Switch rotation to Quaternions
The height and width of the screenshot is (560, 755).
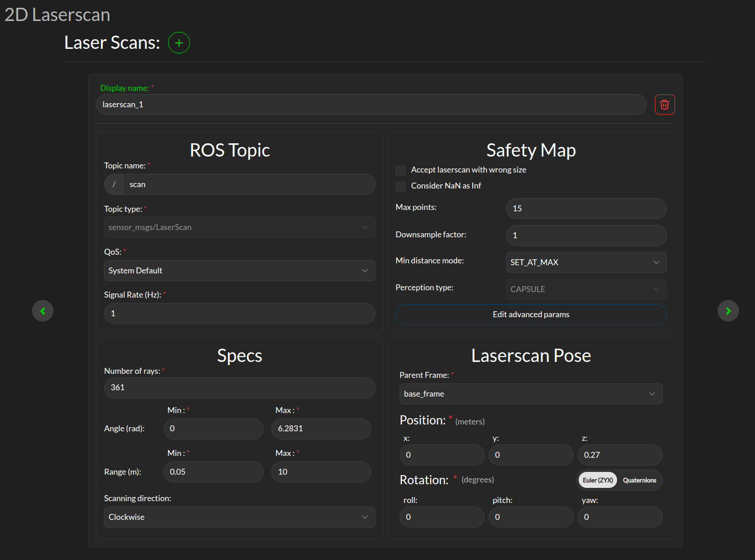click(639, 480)
